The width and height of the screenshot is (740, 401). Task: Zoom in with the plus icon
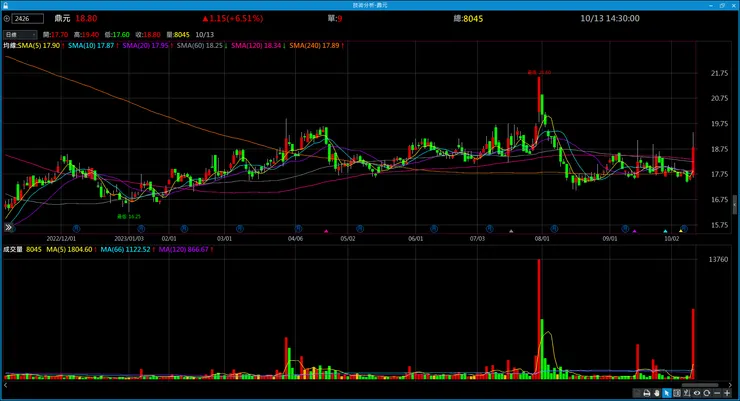click(727, 393)
